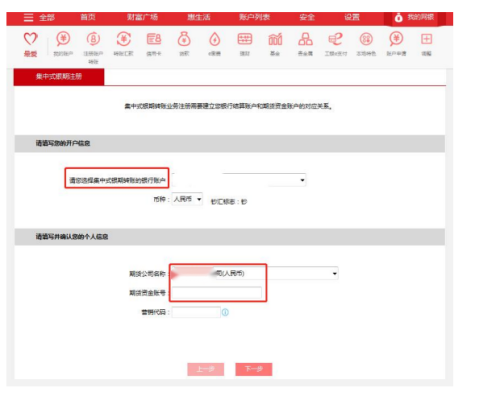The height and width of the screenshot is (397, 479).
Task: Open 基金 bar chart icon
Action: 275,43
